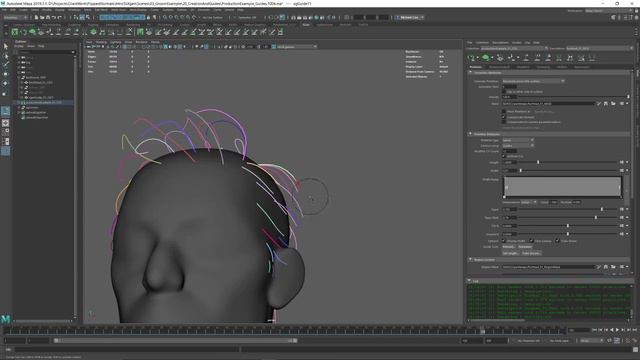Viewport: 640px width, 360px height.
Task: Select the arrow Select tool in toolbox
Action: pos(6,47)
